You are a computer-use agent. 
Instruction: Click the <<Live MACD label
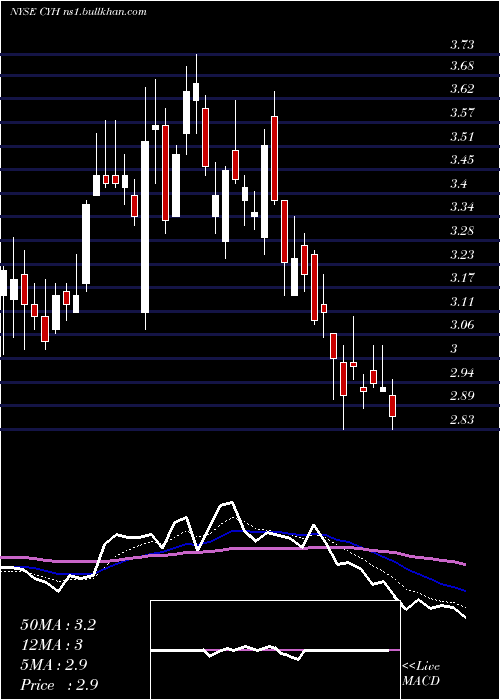[421, 674]
